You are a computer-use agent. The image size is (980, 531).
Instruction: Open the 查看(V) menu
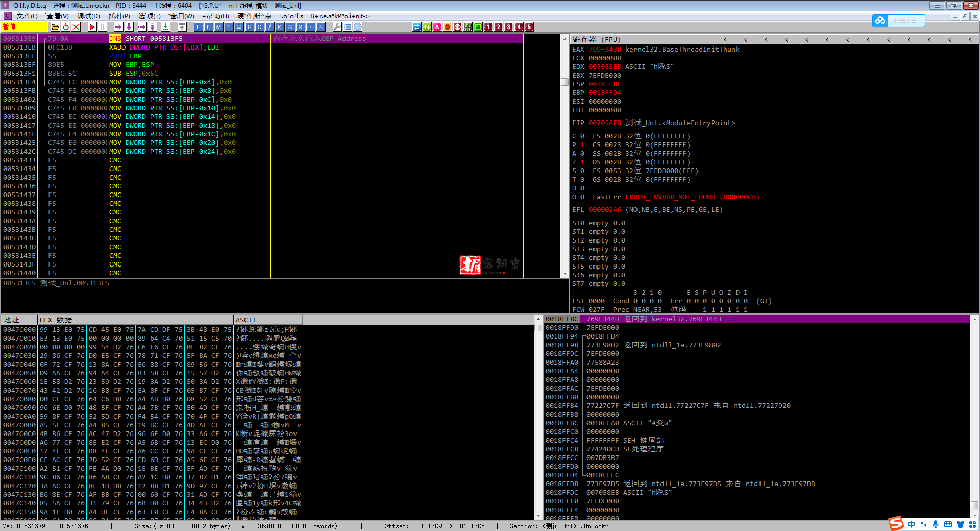pyautogui.click(x=58, y=16)
